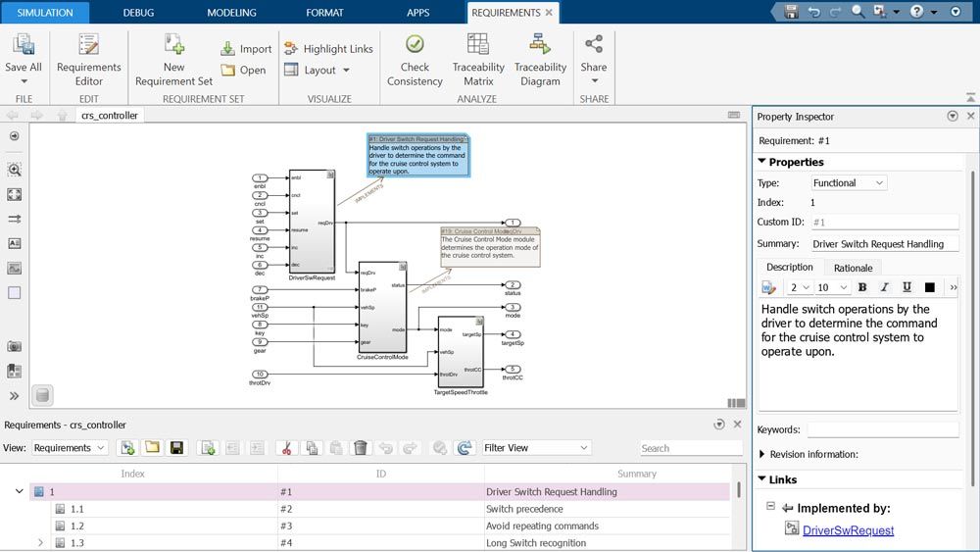Screen dimensions: 980x552
Task: Open the Traceability Matrix
Action: 478,45
